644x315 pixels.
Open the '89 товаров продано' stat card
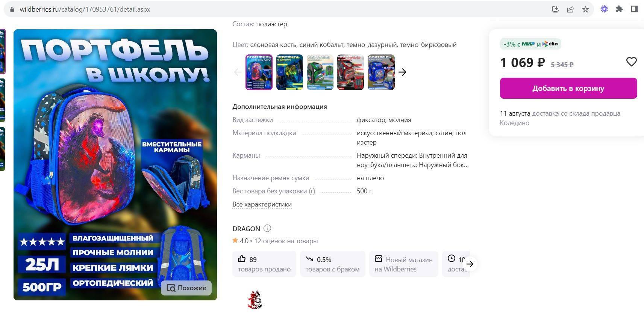click(264, 264)
